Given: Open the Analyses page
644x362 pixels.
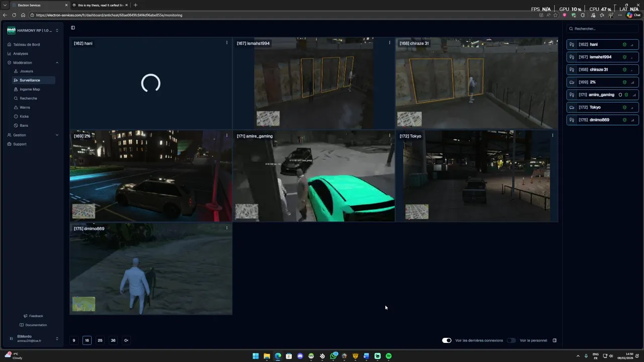Looking at the screenshot, I should [x=21, y=54].
